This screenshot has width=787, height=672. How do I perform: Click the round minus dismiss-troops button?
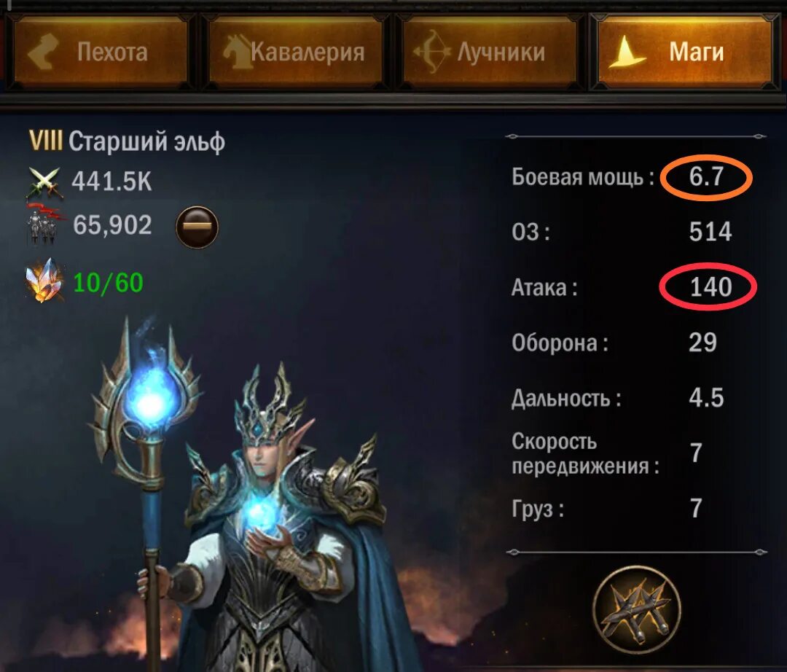pos(197,227)
